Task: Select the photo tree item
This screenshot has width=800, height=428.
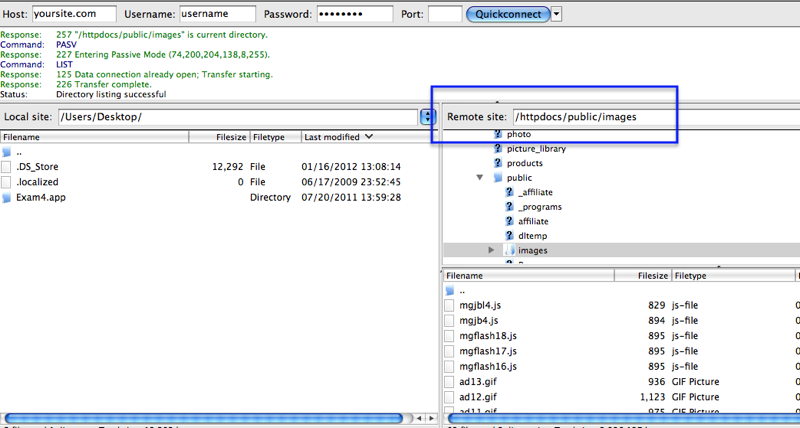Action: (519, 134)
